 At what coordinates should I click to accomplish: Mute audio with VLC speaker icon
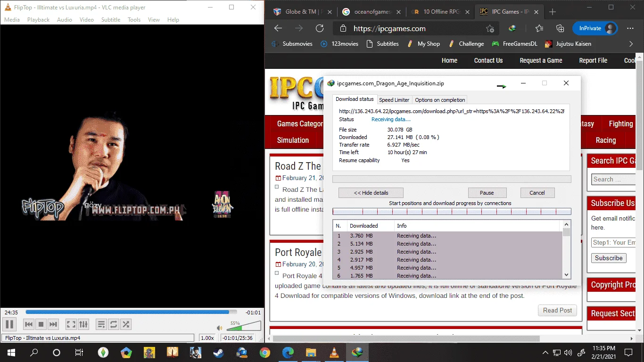point(219,328)
